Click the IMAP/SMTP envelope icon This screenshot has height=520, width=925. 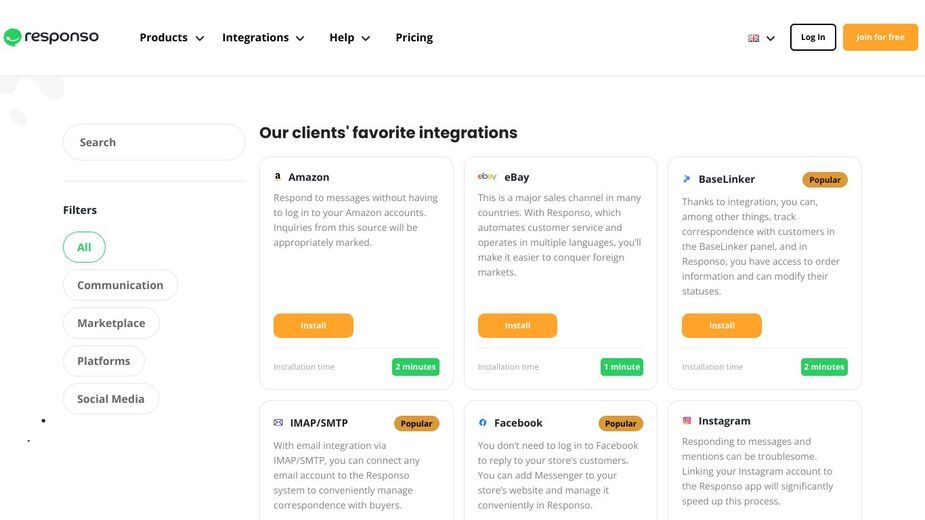point(278,423)
